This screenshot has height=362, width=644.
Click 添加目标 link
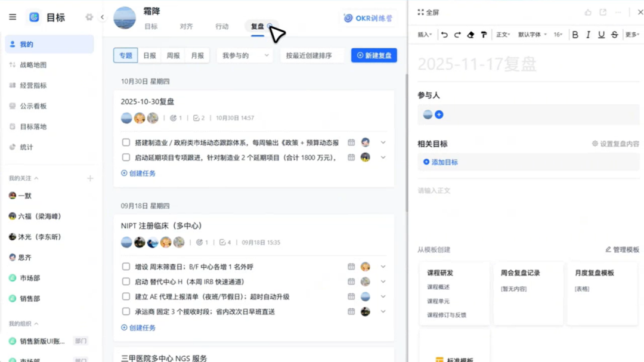(440, 162)
